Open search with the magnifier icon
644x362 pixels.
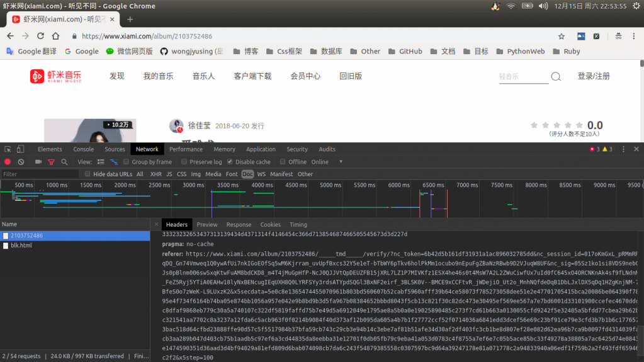pos(64,162)
